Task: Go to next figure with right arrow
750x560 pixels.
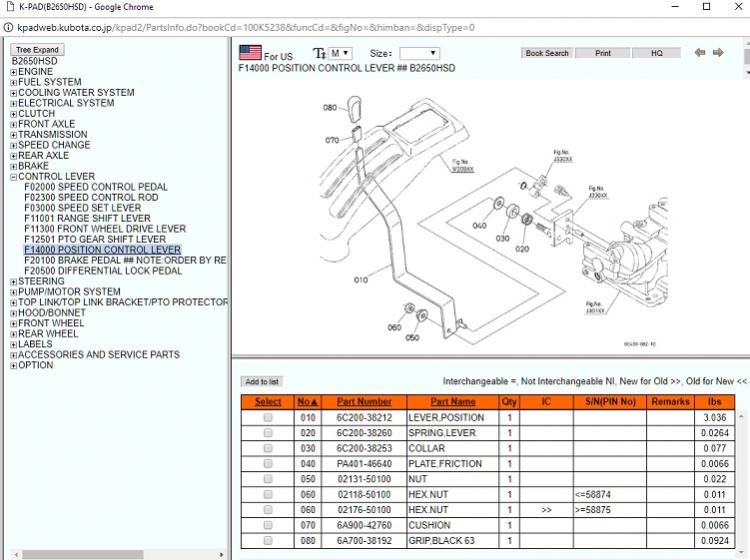Action: [x=718, y=53]
